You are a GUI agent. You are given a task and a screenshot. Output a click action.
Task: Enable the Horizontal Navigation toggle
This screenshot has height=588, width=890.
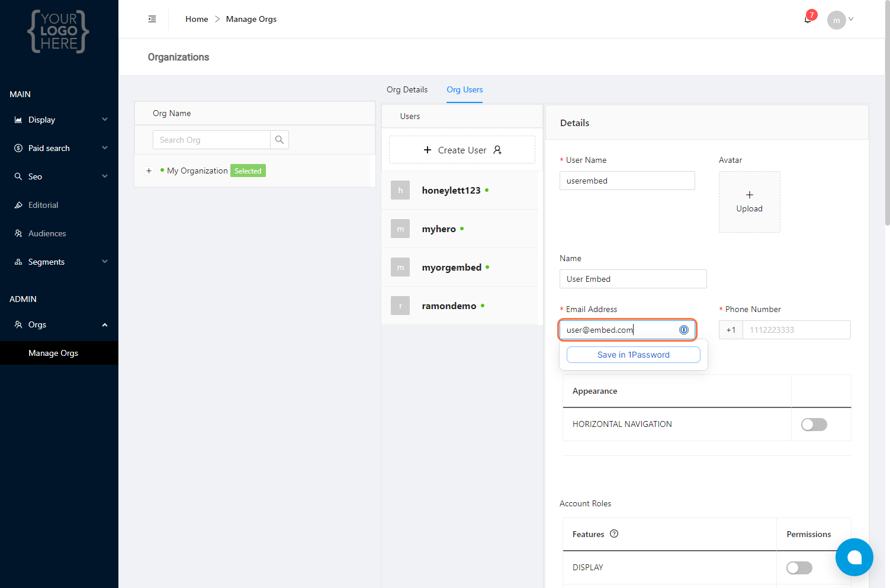tap(814, 425)
